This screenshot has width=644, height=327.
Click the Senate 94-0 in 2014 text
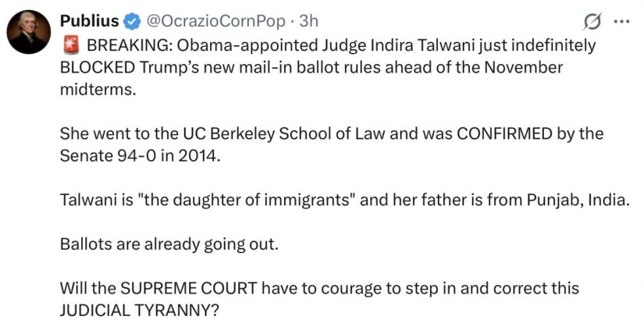(140, 156)
